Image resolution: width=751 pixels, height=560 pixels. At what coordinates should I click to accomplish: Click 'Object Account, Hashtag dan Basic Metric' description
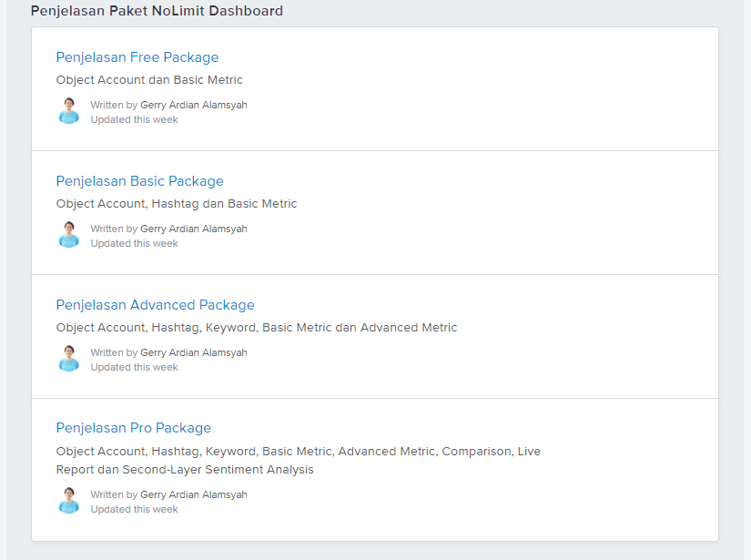[x=177, y=204]
